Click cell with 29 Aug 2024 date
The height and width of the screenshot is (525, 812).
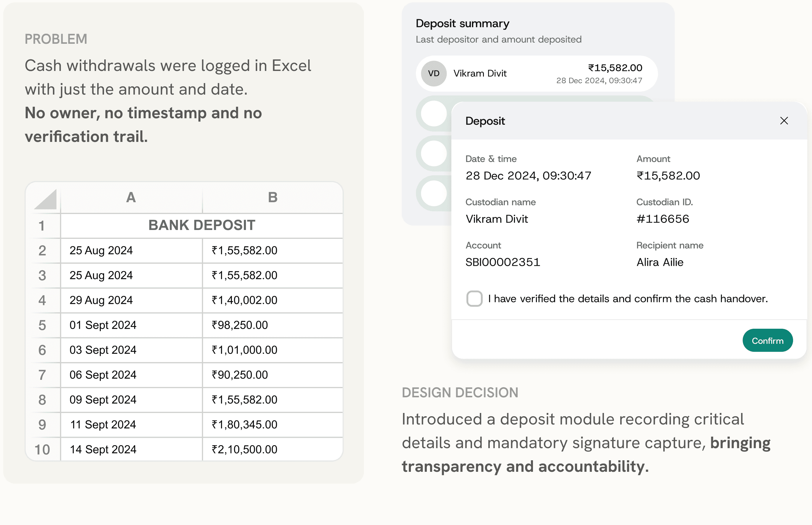pos(101,300)
